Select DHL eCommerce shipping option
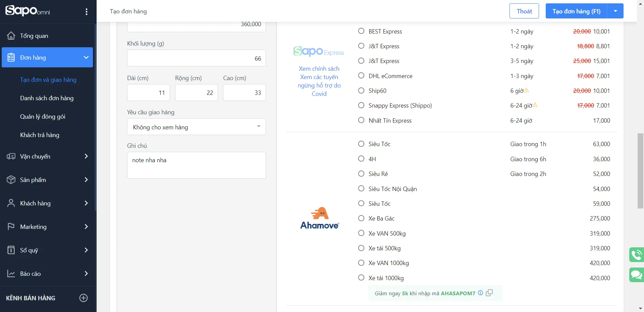 [x=361, y=76]
